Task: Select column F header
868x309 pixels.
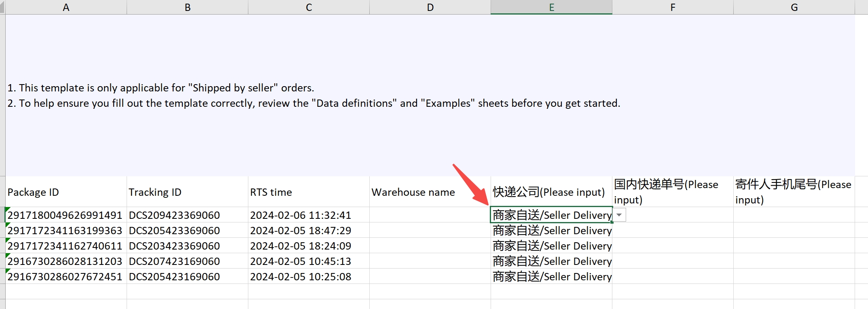Action: [x=673, y=7]
